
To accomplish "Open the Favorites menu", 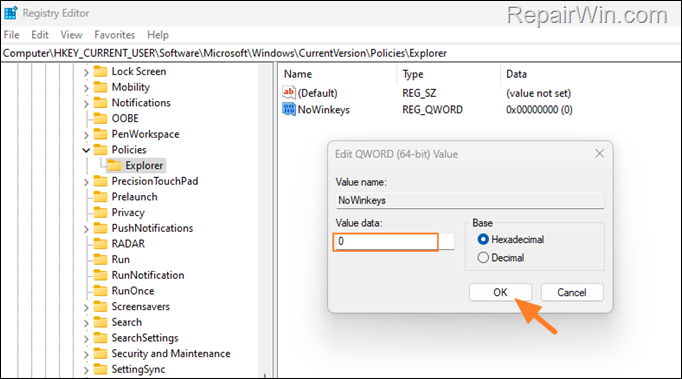I will (114, 35).
